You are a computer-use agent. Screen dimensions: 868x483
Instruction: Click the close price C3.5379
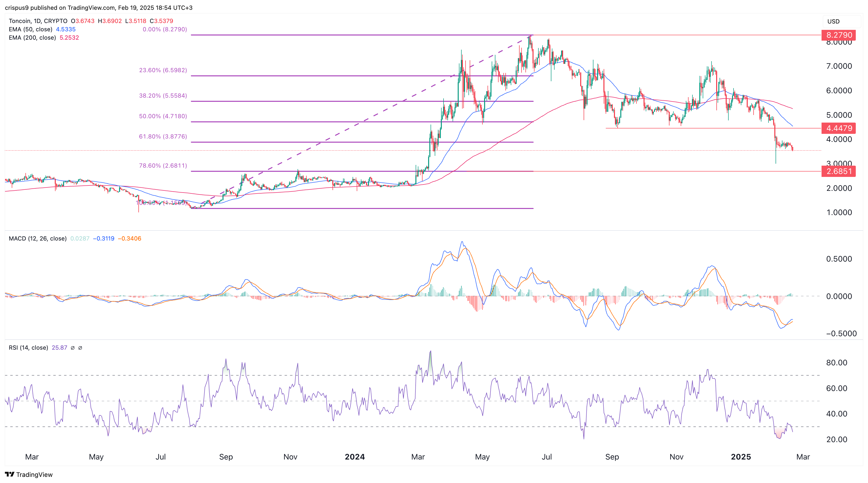click(x=161, y=21)
